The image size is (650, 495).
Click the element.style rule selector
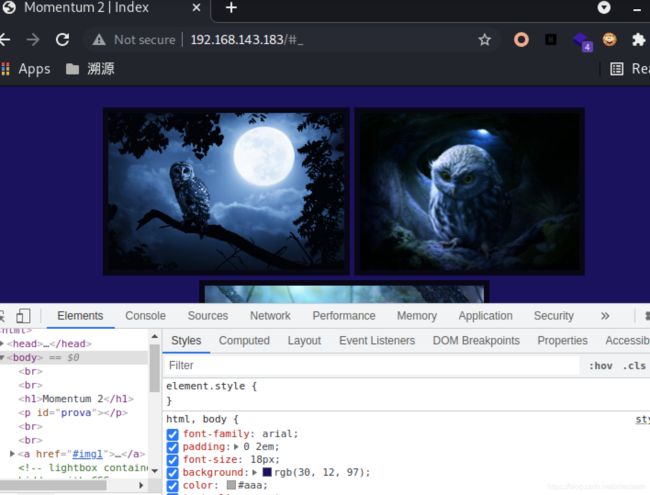click(x=206, y=386)
